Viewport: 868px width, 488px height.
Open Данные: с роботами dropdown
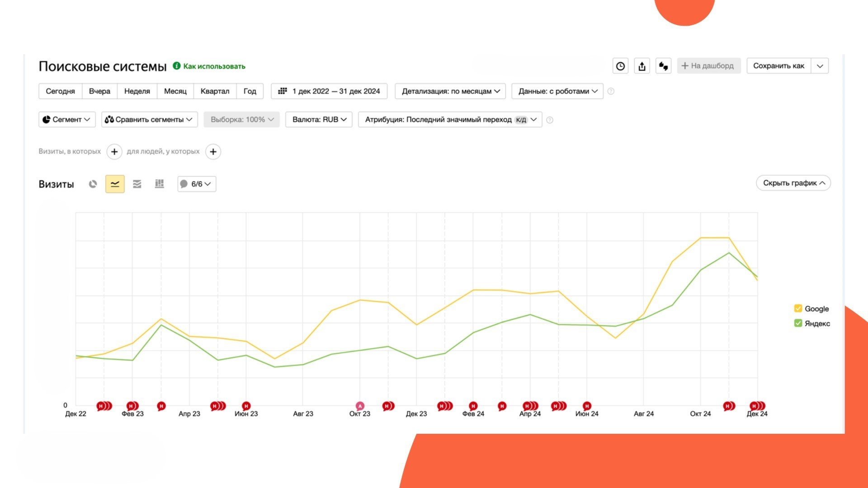pos(557,91)
